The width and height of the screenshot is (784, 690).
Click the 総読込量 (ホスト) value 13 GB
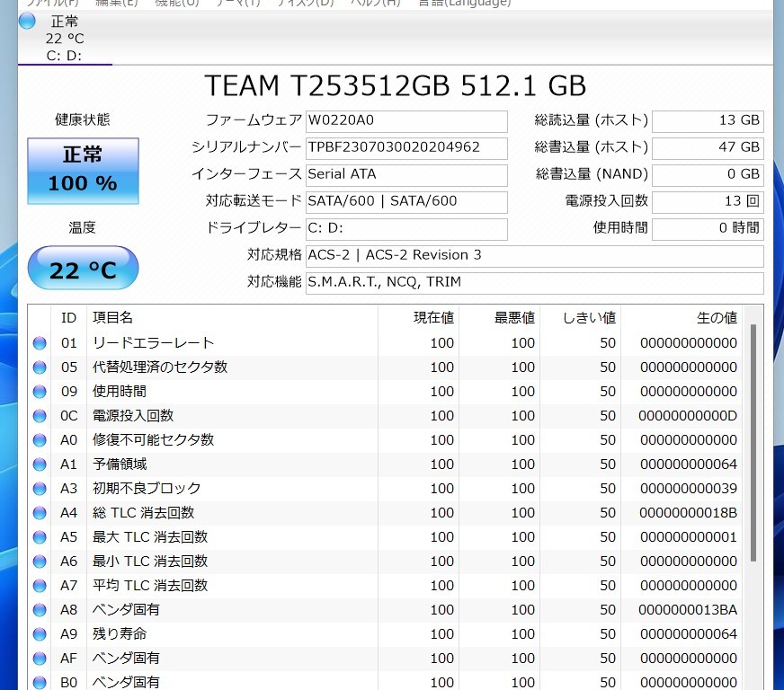[x=708, y=120]
